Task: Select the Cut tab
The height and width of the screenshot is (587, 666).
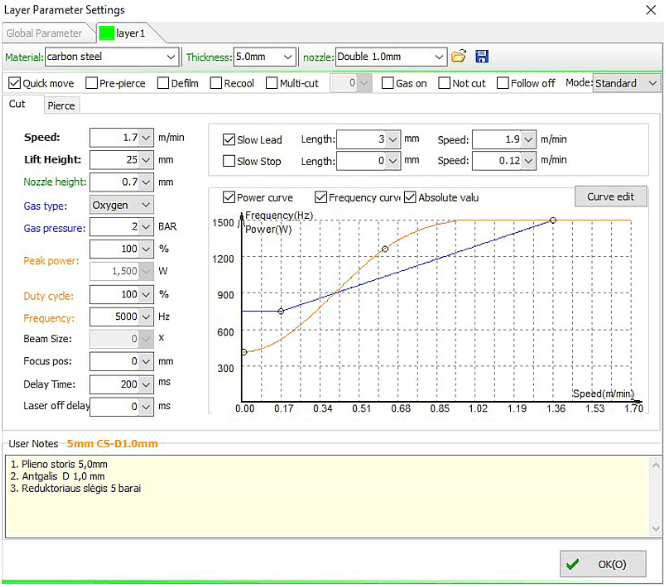Action: pos(17,104)
